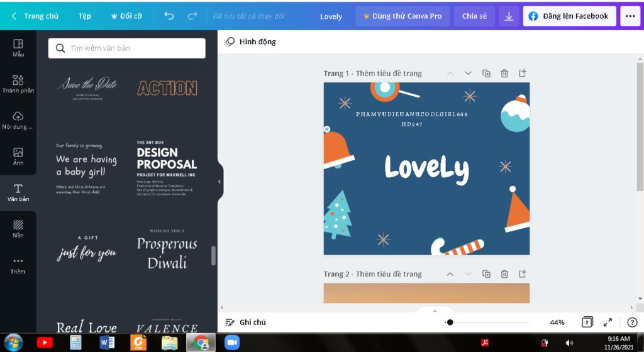This screenshot has height=352, width=644.
Task: Edit the design title Lovely
Action: pyautogui.click(x=331, y=16)
